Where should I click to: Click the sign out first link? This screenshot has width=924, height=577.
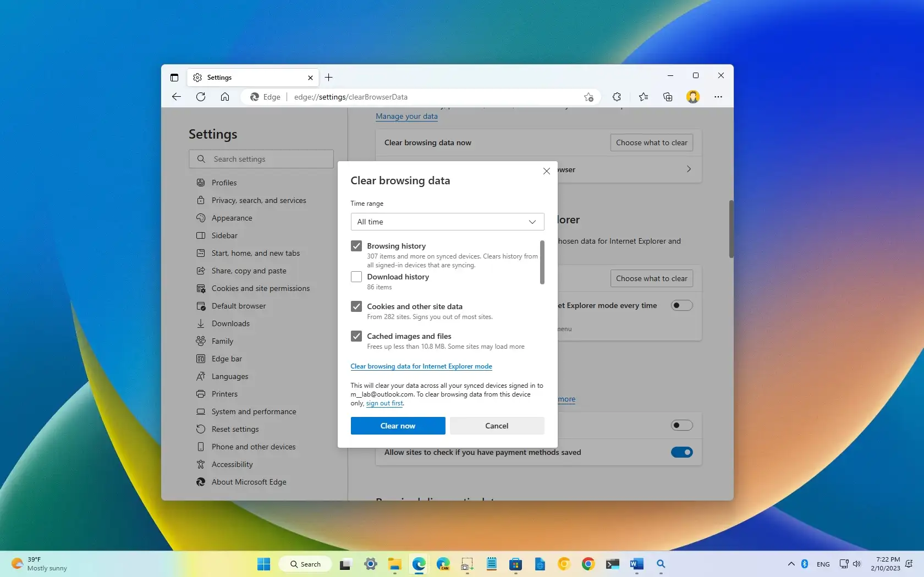tap(384, 403)
